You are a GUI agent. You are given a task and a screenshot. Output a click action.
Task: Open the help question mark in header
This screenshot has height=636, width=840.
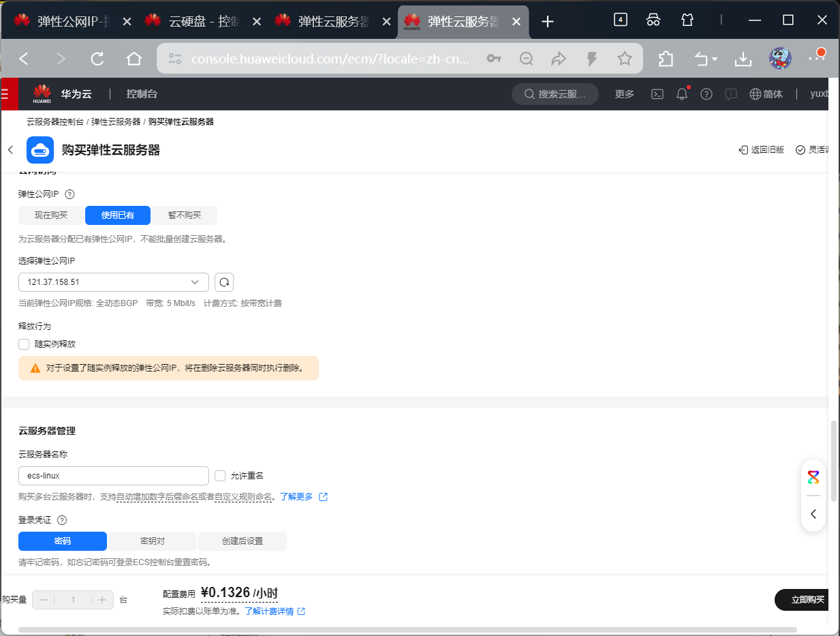coord(706,94)
